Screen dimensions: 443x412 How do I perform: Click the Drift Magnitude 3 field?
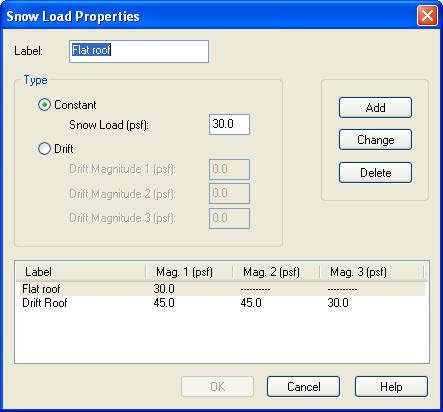(x=229, y=218)
